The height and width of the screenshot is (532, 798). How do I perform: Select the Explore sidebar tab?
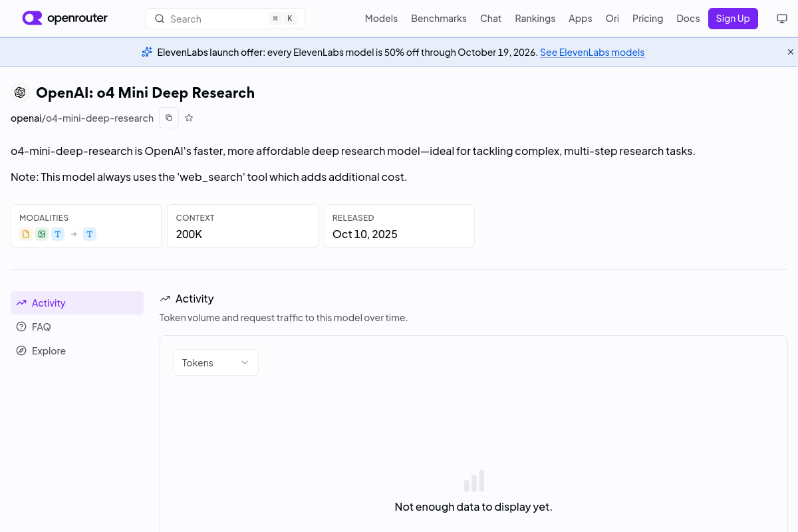pyautogui.click(x=77, y=350)
